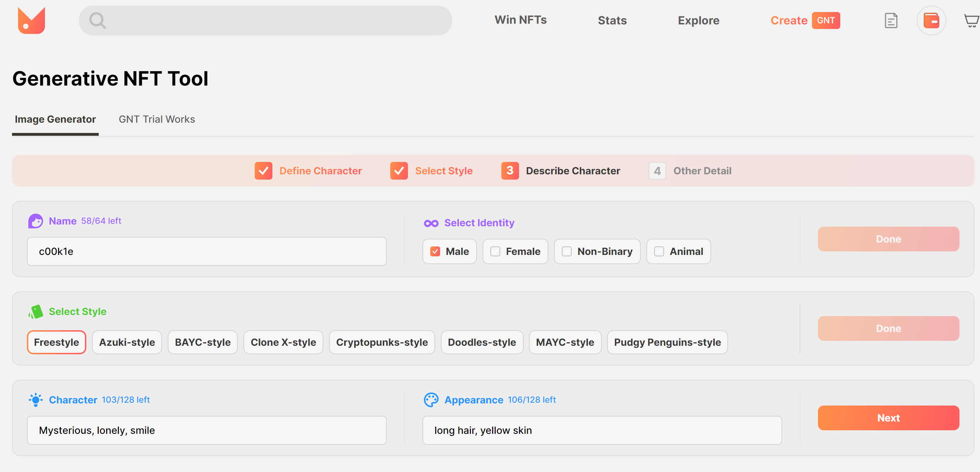Click the search magnifier icon

click(97, 21)
